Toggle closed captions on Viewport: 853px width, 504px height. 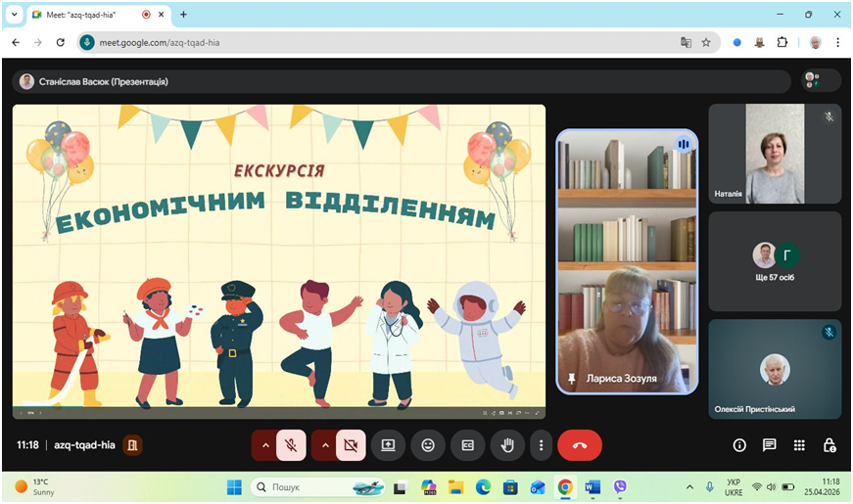468,445
